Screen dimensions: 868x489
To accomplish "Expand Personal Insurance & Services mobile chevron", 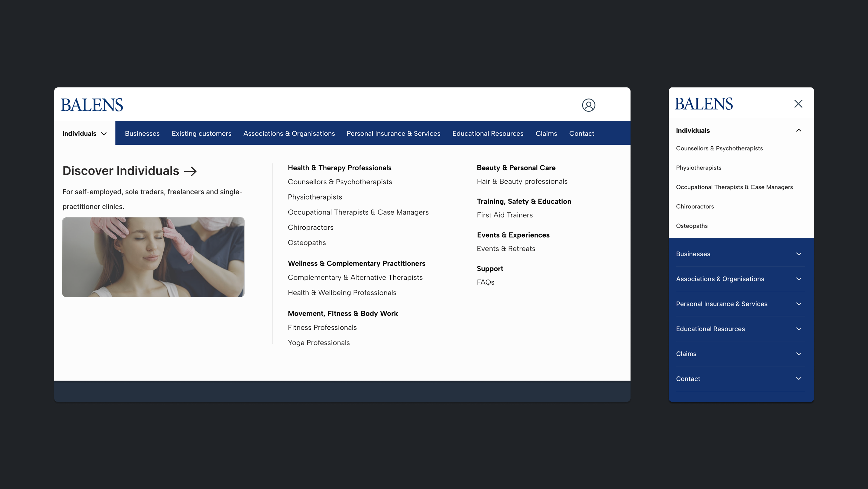I will 798,304.
